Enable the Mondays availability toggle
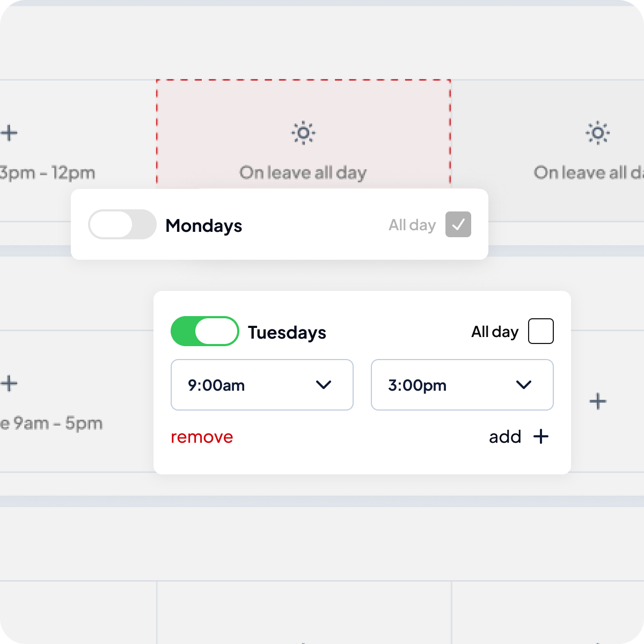The height and width of the screenshot is (644, 644). click(122, 224)
